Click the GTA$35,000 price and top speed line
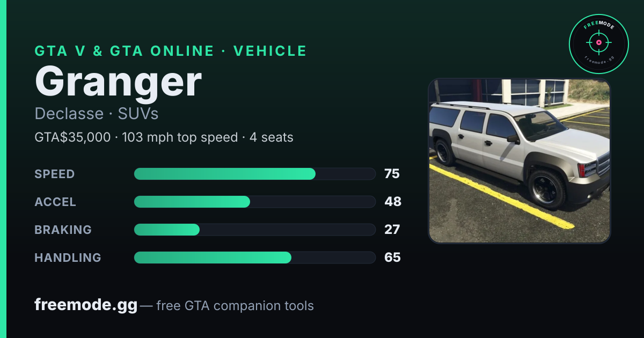 point(164,137)
